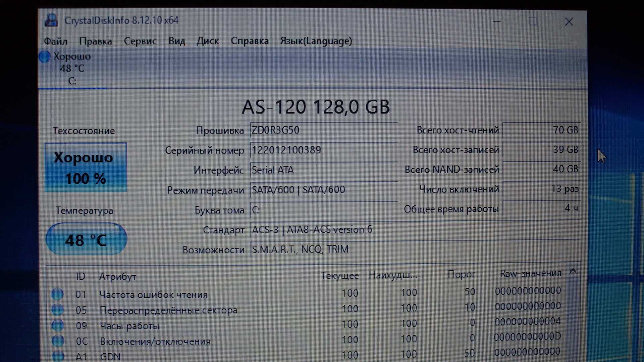The height and width of the screenshot is (362, 644).
Task: Click the disk title AS-120 128,0 GB
Action: point(316,107)
